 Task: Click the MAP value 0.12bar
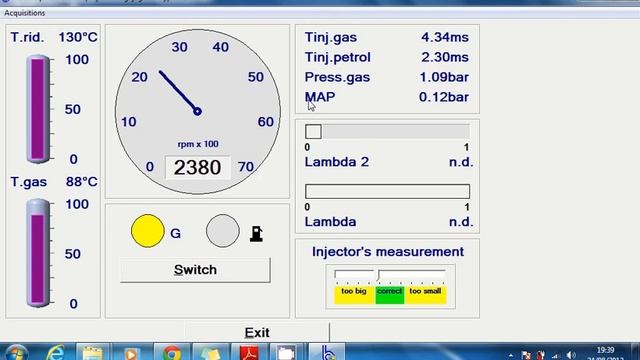click(444, 97)
